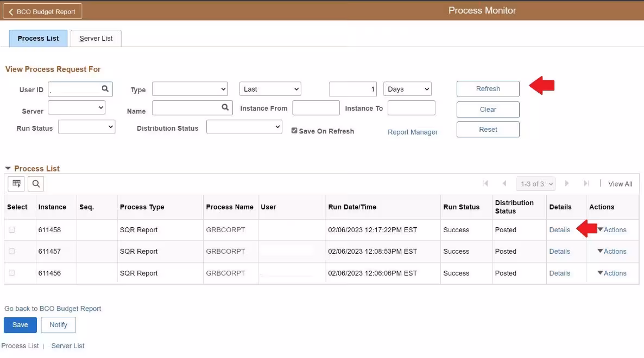Open the Type dropdown
Viewport: 644px width, 358px height.
(190, 89)
